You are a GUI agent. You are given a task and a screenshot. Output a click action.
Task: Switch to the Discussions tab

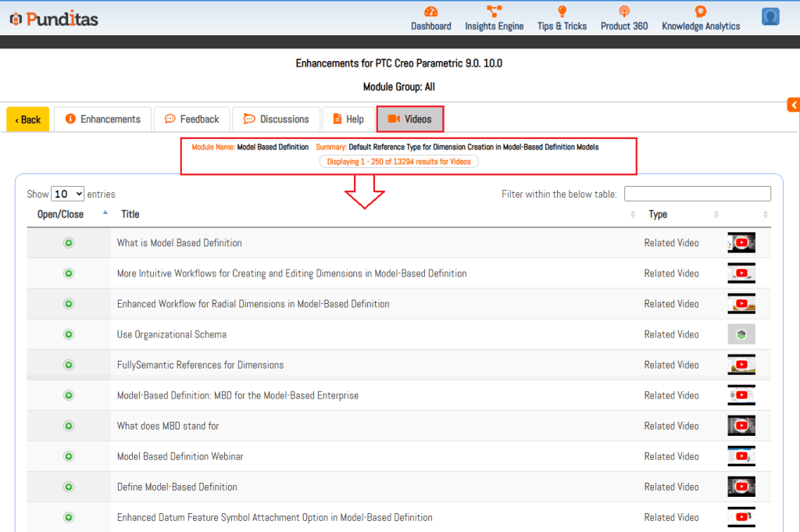point(276,119)
